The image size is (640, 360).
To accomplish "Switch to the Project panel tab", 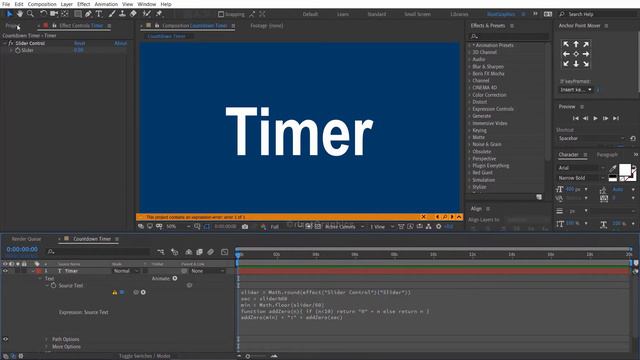I will click(x=12, y=26).
